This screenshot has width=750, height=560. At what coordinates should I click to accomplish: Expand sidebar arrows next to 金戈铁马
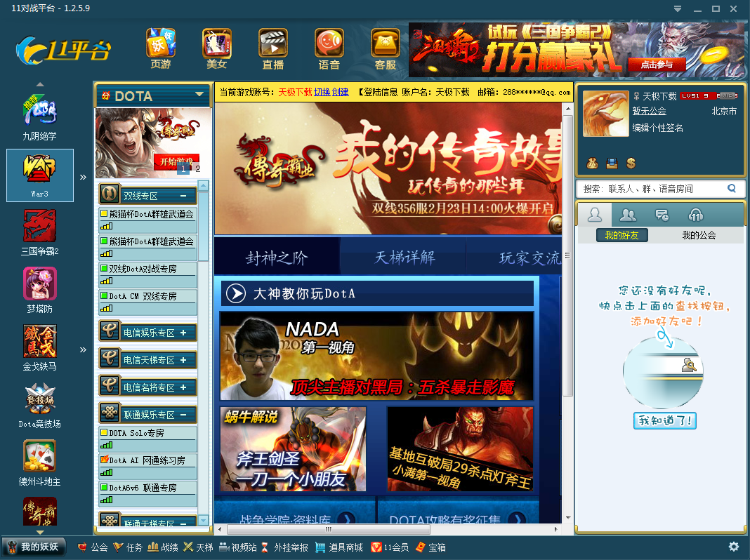pyautogui.click(x=84, y=349)
